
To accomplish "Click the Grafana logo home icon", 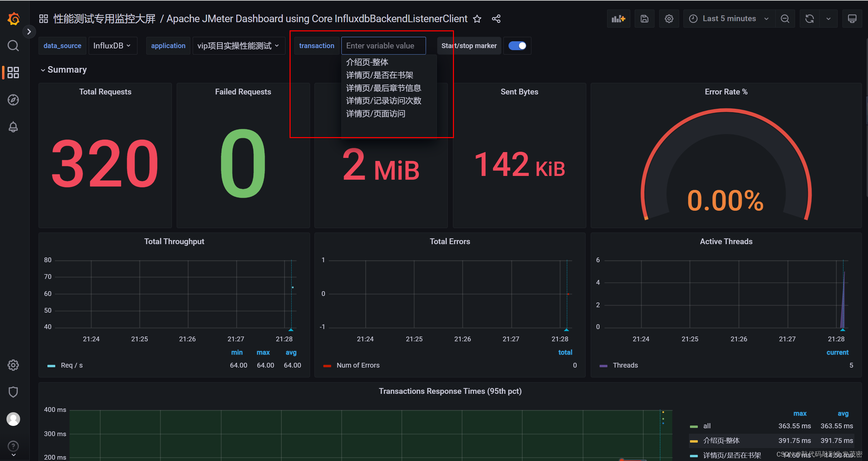I will coord(13,18).
